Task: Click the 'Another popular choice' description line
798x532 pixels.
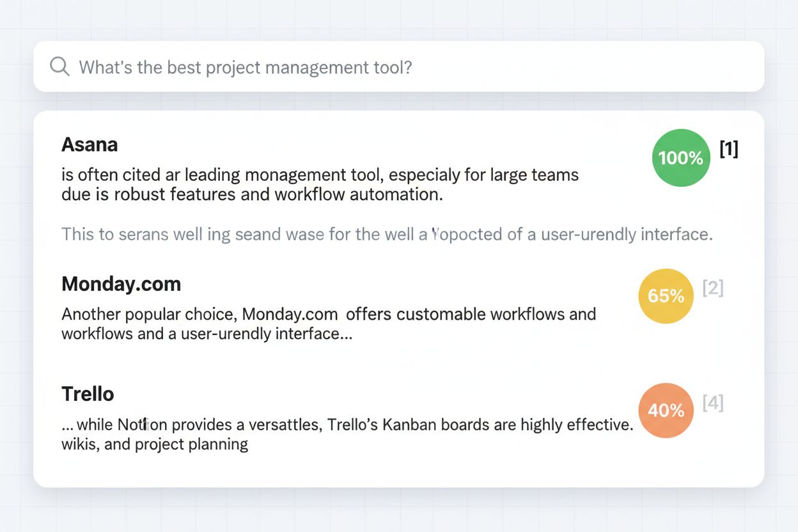Action: click(x=329, y=314)
